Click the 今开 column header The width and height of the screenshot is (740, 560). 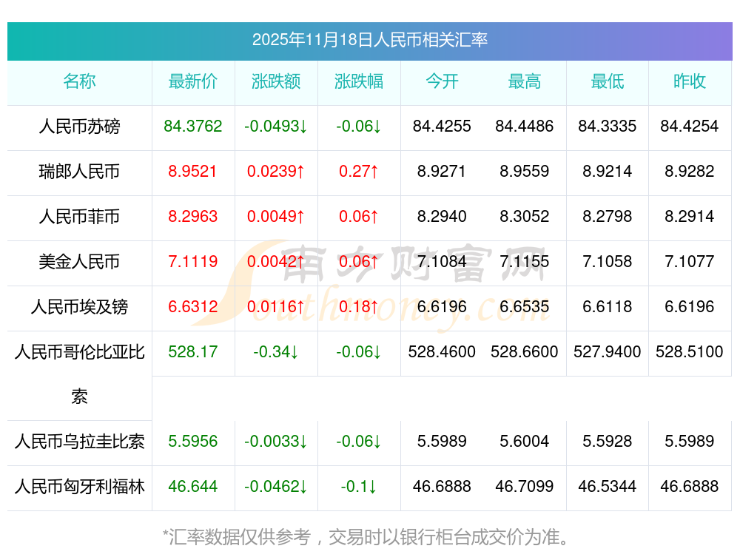(x=442, y=82)
